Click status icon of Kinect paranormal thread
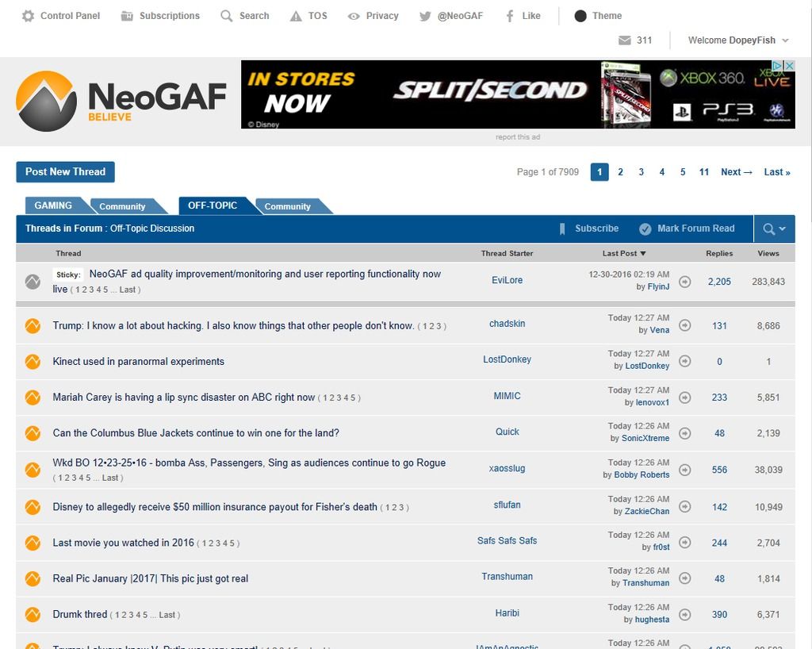 [33, 362]
